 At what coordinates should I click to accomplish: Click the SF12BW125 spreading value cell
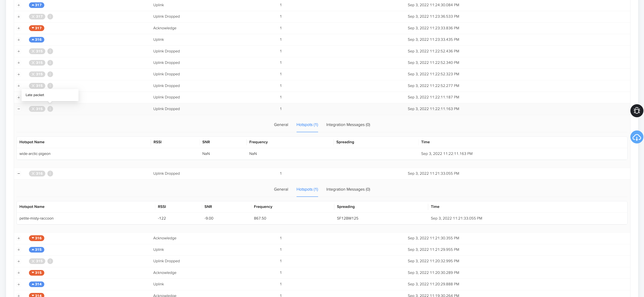tap(347, 218)
